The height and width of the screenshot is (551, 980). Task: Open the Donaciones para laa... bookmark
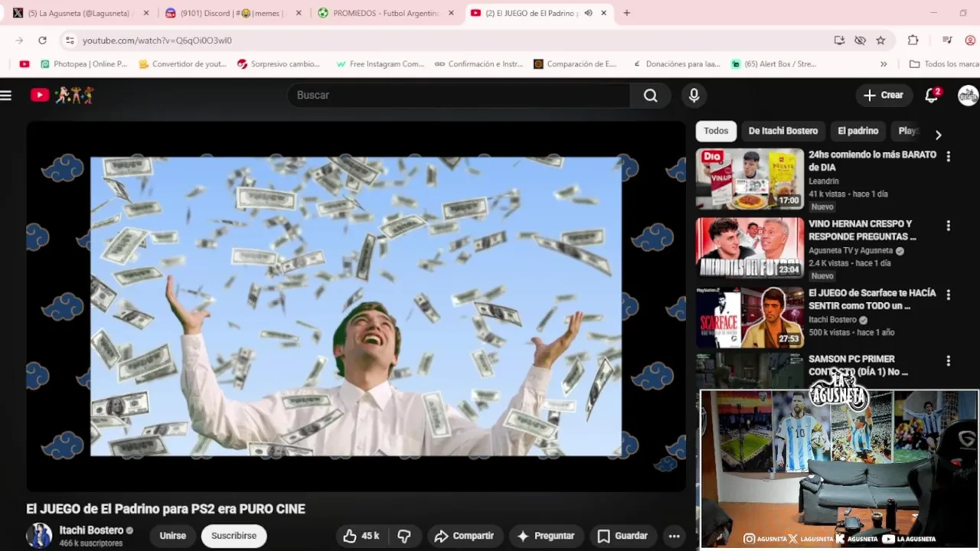(675, 64)
